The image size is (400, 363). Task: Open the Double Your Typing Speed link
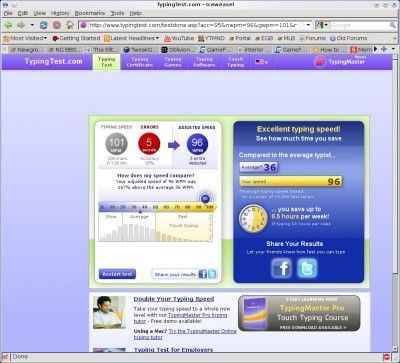174,299
